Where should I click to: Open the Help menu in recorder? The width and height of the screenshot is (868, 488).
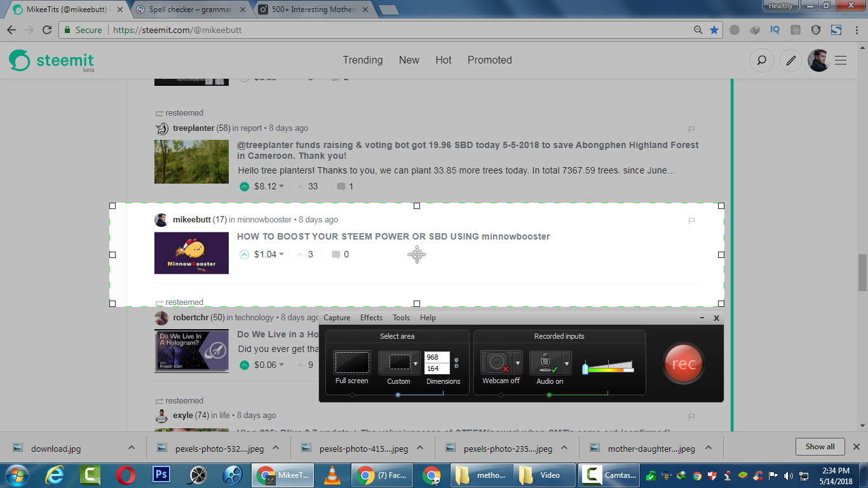pos(428,318)
